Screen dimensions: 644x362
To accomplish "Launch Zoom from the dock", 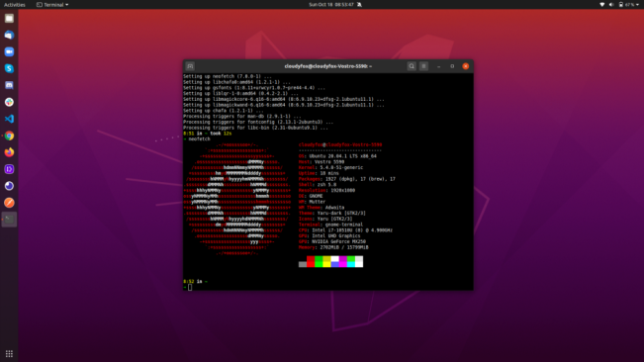I will [9, 51].
